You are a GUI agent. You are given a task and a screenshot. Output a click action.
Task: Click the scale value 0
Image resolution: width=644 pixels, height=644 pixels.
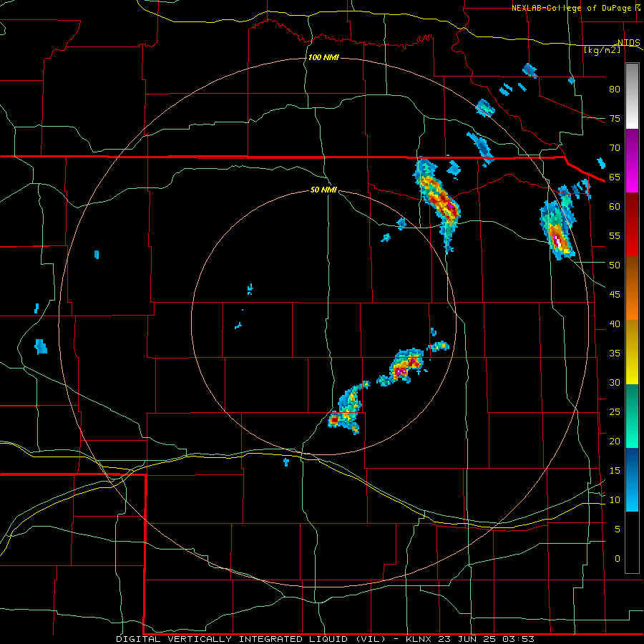click(x=618, y=559)
